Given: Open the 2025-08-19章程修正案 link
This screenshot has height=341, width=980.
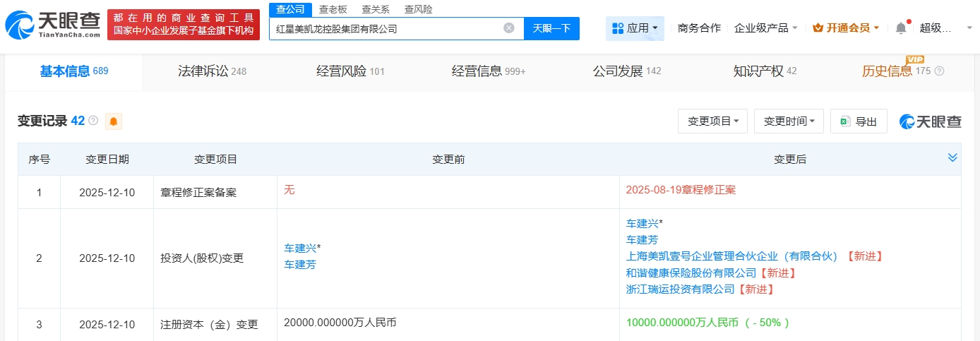Looking at the screenshot, I should click(681, 190).
